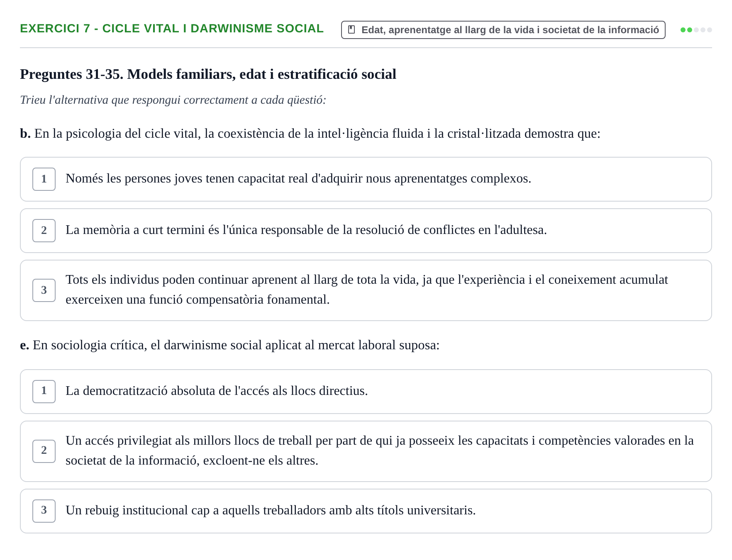Screen dimensions: 732x560
Task: Select option 2 'La memòria a curt termini' for question b
Action: [366, 231]
